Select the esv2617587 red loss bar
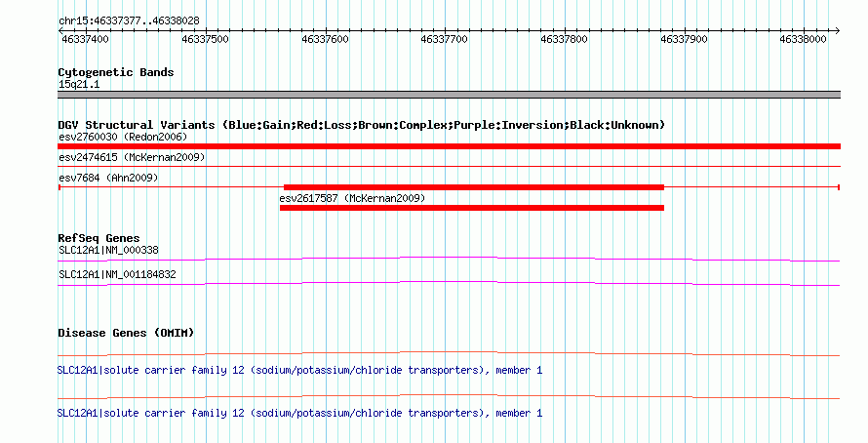 tap(472, 208)
